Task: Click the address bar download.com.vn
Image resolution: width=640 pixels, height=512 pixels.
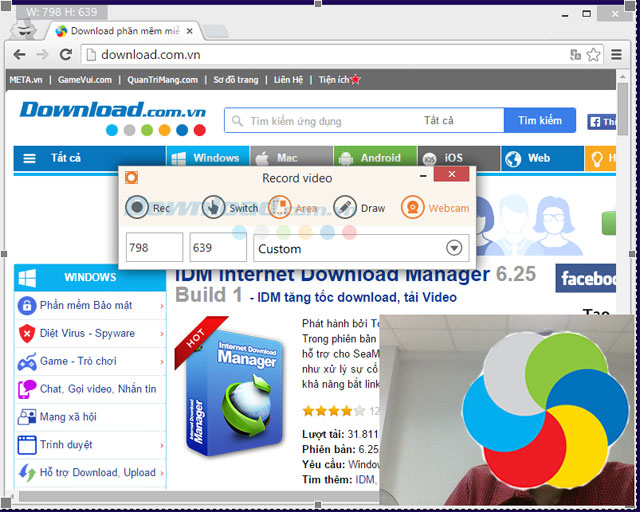Action: coord(342,55)
